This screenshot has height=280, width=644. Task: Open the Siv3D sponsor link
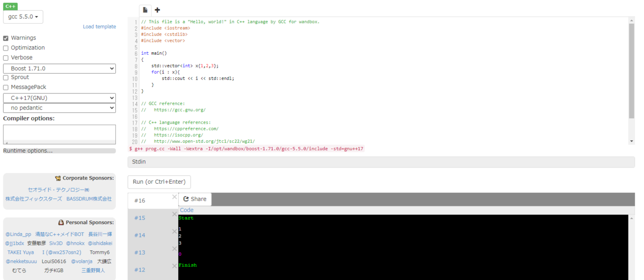(56, 243)
